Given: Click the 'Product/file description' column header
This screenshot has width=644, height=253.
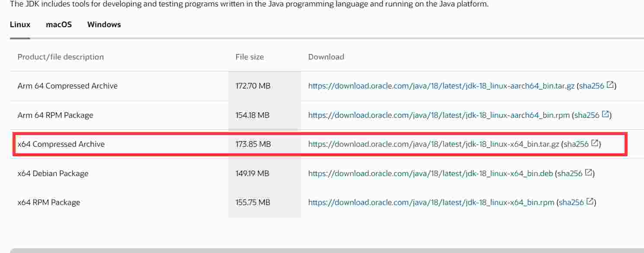Looking at the screenshot, I should 61,57.
